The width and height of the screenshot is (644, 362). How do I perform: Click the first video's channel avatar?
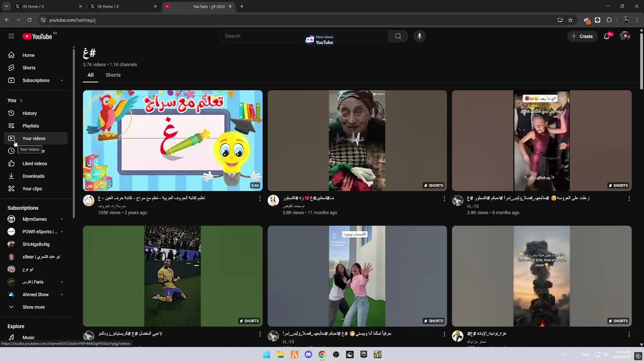coord(89,201)
